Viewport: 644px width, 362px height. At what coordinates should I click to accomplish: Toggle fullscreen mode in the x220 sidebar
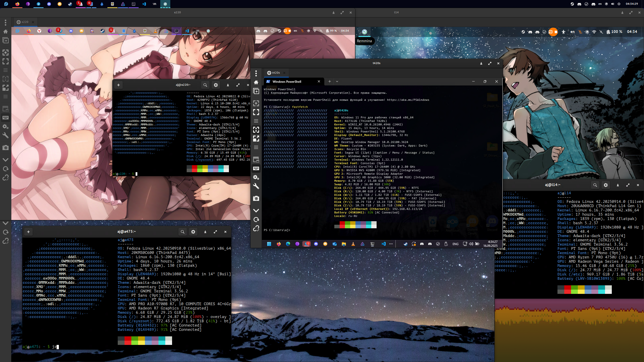(x=6, y=61)
